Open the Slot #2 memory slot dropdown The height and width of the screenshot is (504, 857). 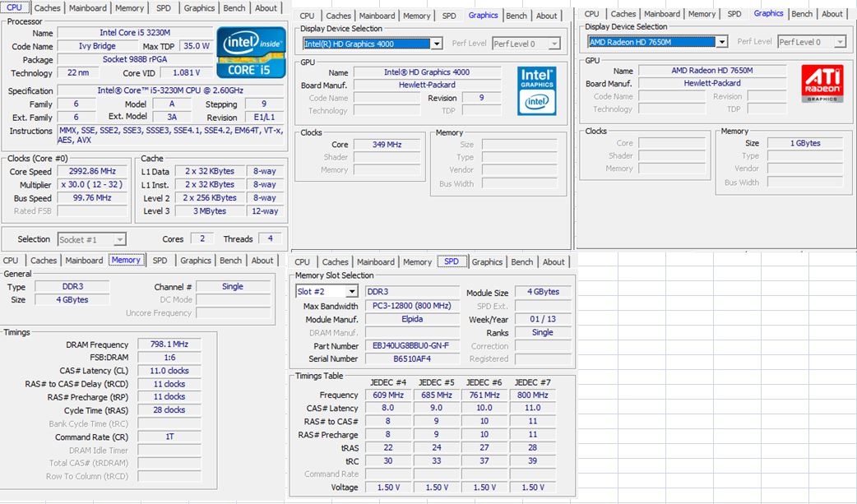click(352, 292)
